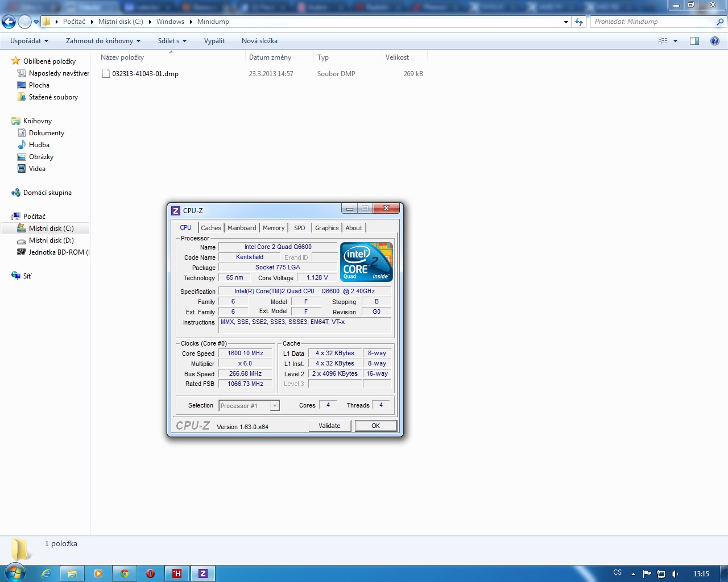Viewport: 728px width, 582px height.
Task: Switch to CPU-Z Graphics tab
Action: 327,228
